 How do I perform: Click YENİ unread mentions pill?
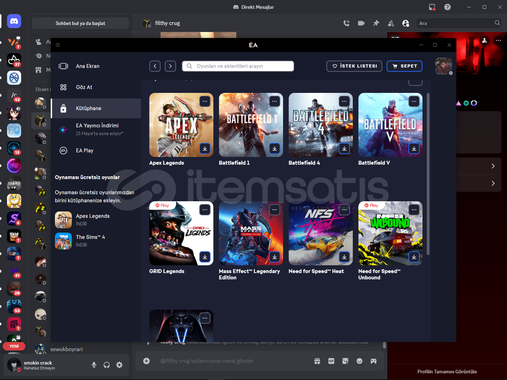[14, 346]
